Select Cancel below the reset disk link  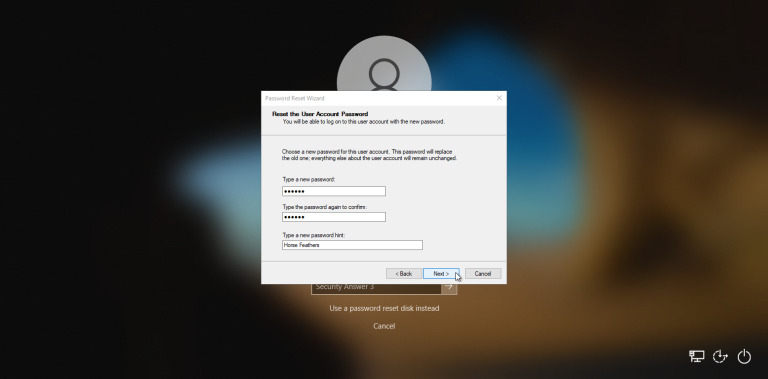coord(384,326)
